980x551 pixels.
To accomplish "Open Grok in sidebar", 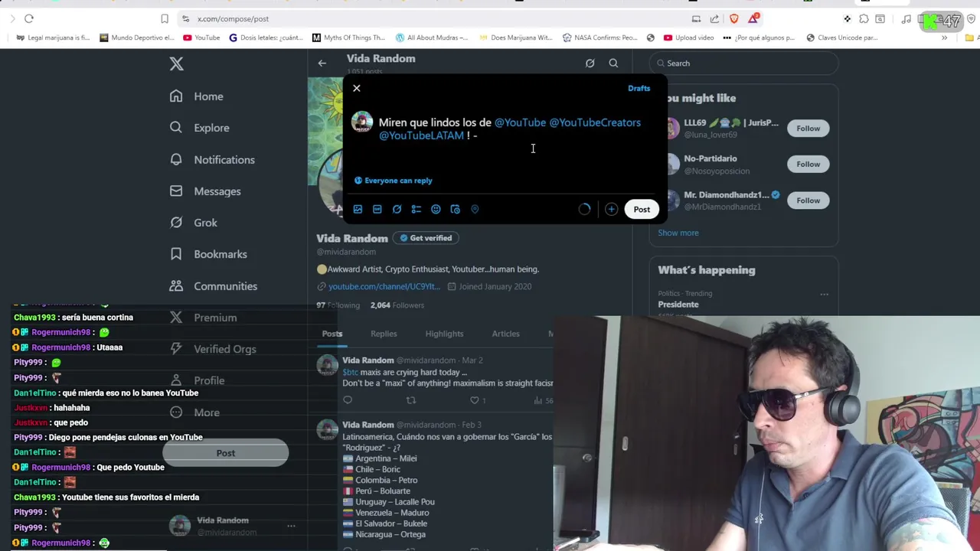I will tap(194, 223).
